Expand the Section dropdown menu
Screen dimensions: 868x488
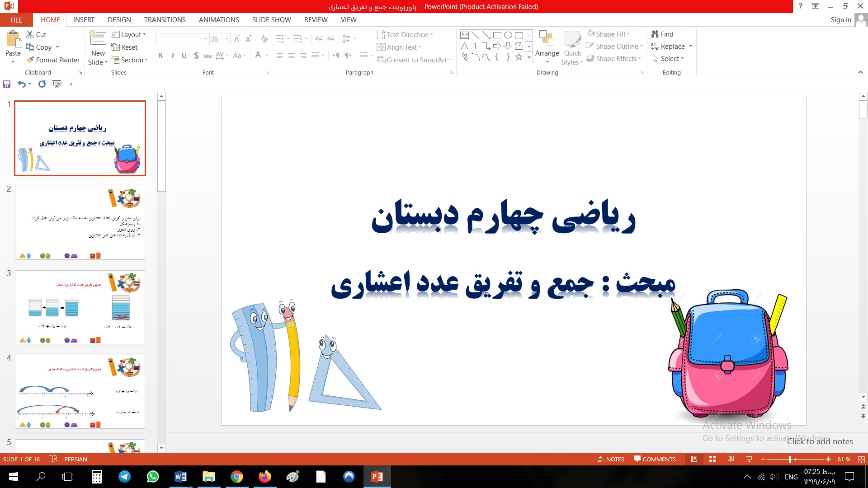click(x=130, y=60)
